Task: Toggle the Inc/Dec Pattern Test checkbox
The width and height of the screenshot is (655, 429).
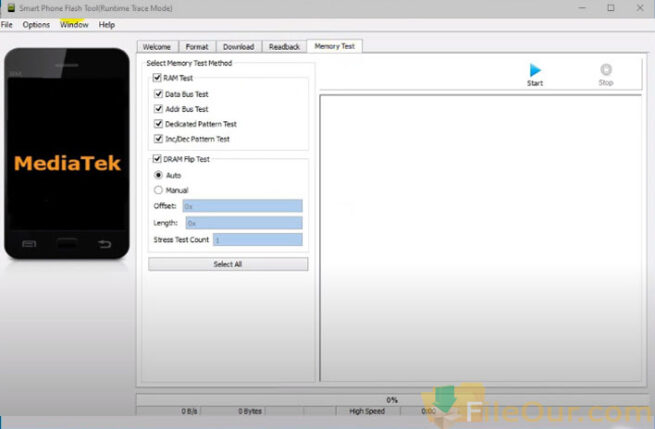Action: click(x=158, y=139)
